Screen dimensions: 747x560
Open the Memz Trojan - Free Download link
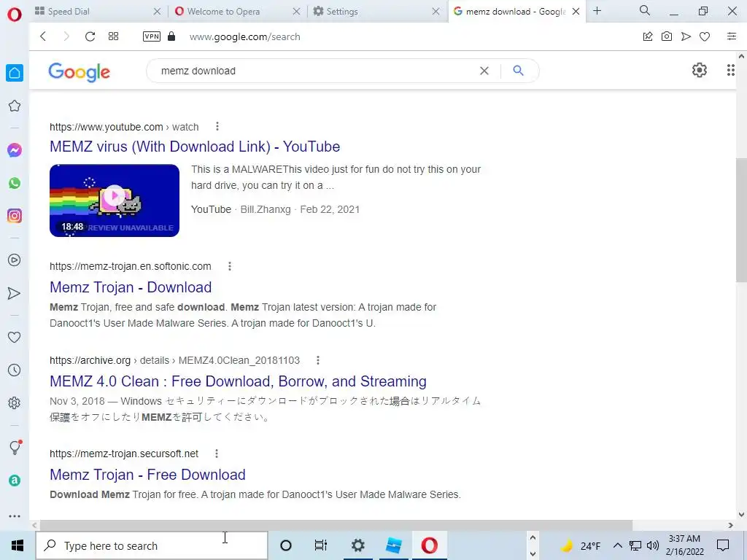(x=147, y=475)
